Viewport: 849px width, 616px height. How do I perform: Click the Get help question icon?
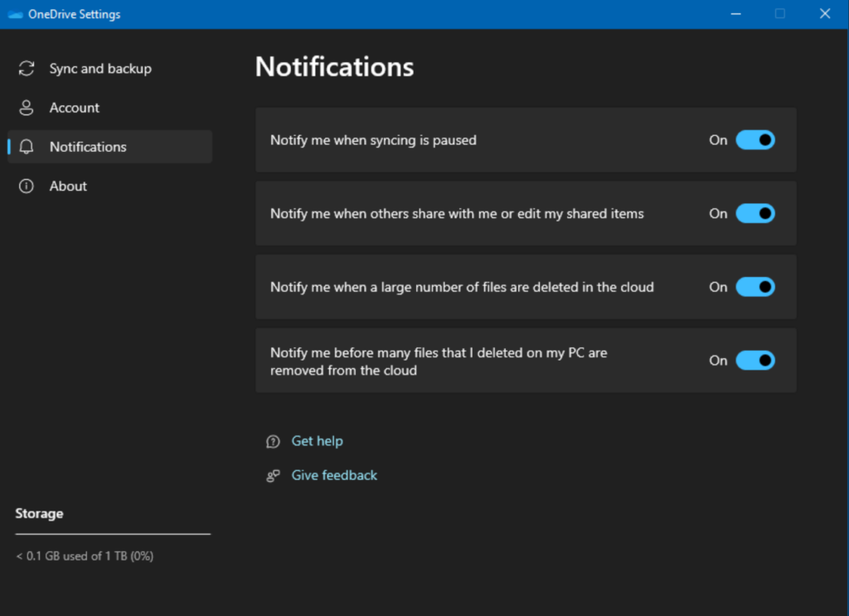(x=273, y=442)
